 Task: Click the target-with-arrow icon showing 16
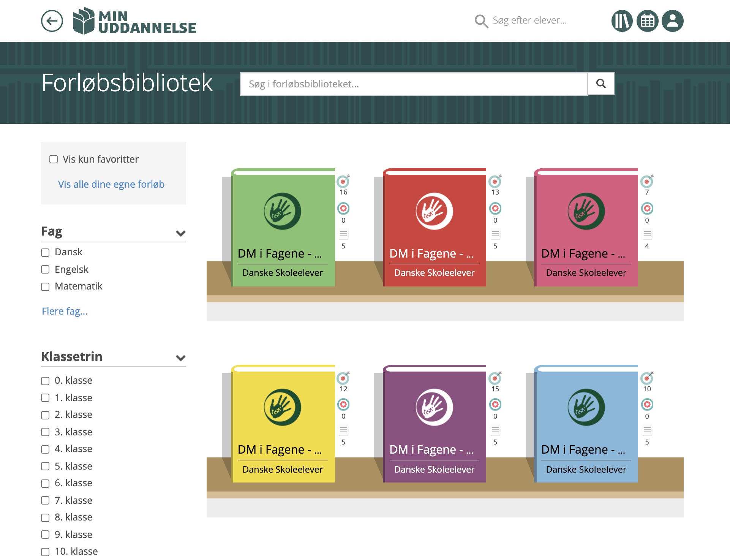point(343,181)
